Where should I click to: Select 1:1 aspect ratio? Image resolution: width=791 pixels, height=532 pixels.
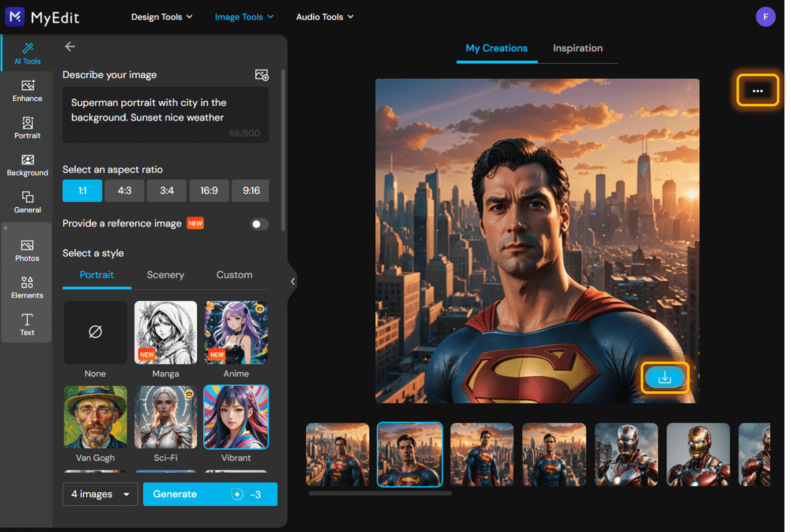pyautogui.click(x=82, y=191)
